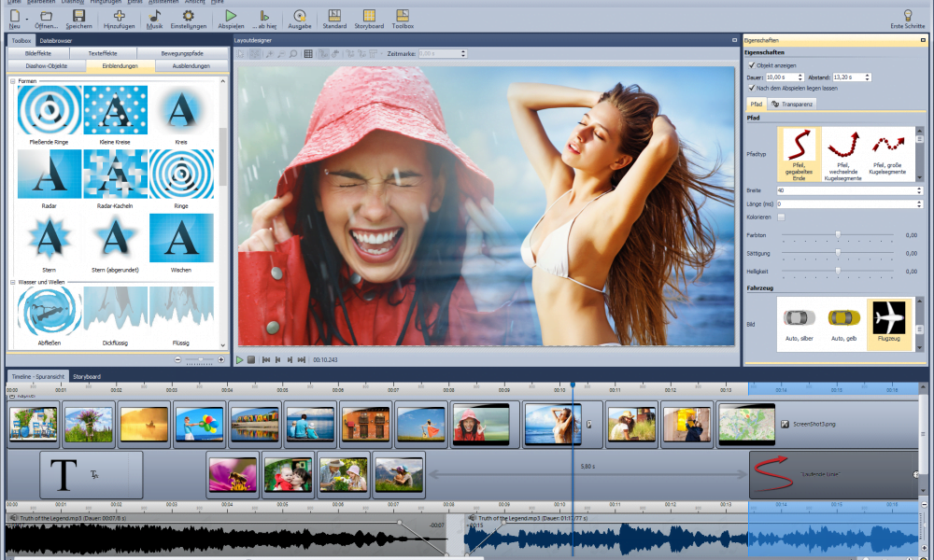Switch to the Standard layout icon
934x560 pixels.
pyautogui.click(x=334, y=16)
